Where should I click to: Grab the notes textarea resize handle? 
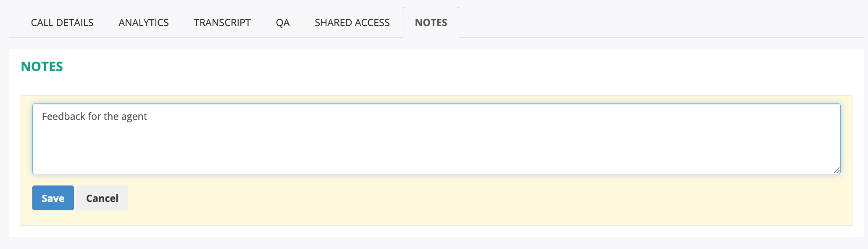pos(836,170)
